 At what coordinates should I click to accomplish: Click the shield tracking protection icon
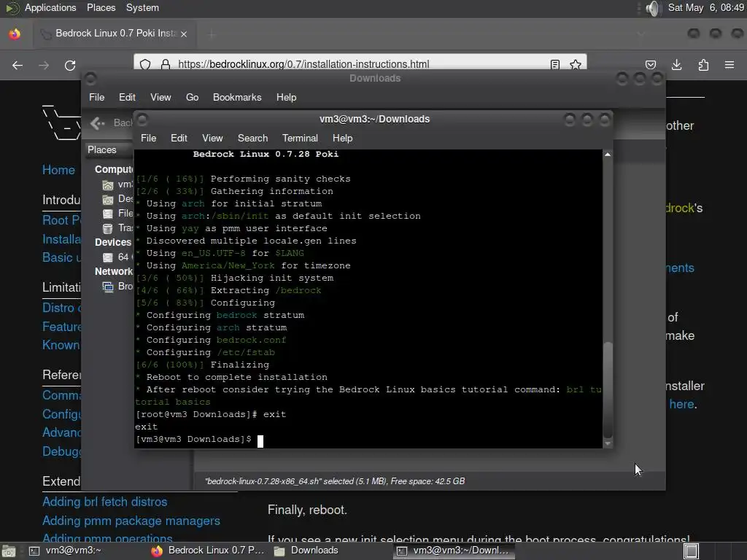point(145,64)
